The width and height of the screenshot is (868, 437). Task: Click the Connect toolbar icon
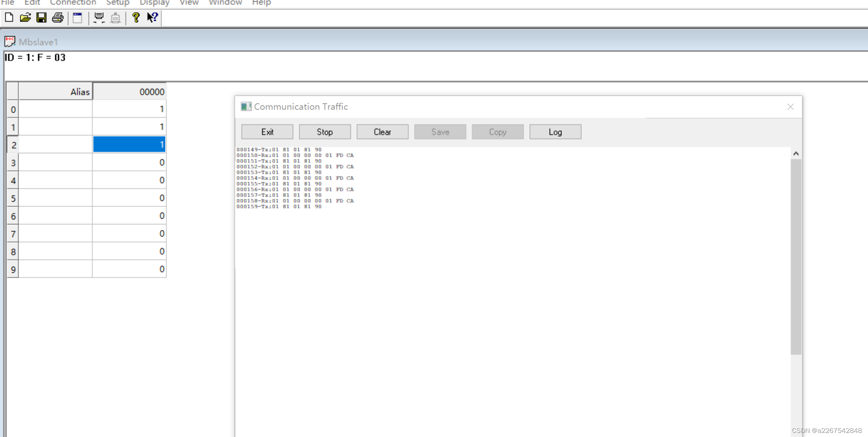(99, 17)
